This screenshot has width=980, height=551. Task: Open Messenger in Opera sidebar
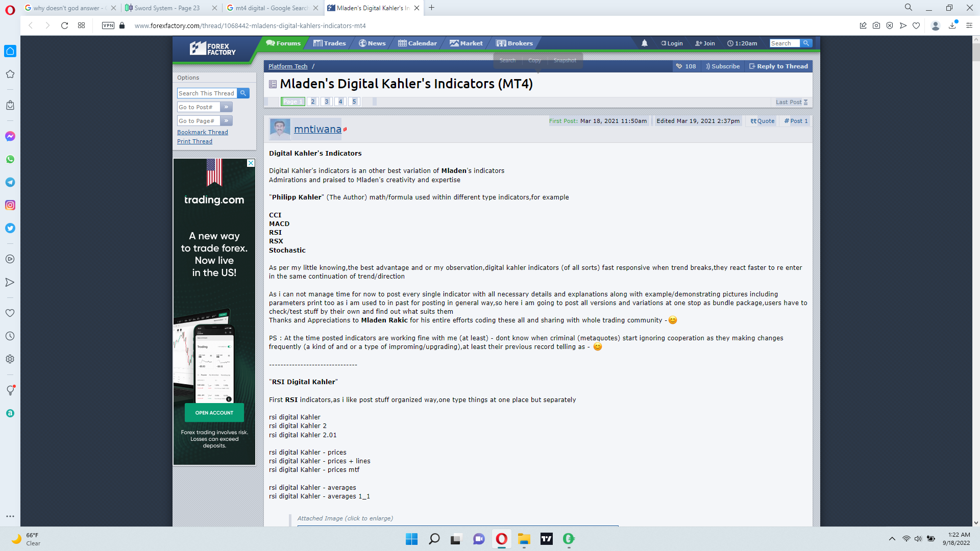[10, 136]
